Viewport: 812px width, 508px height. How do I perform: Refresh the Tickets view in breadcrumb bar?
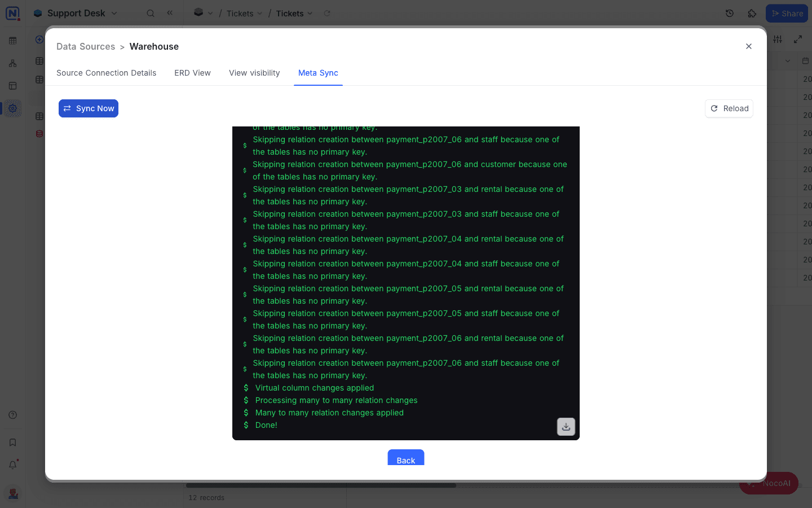[x=327, y=13]
